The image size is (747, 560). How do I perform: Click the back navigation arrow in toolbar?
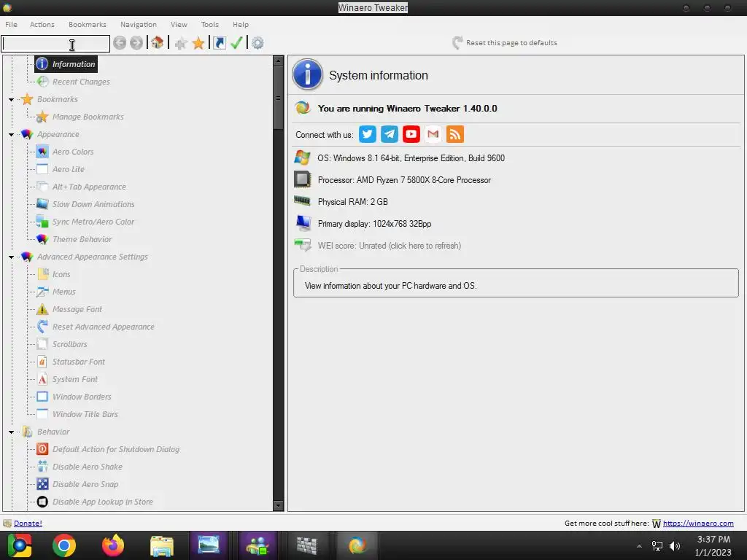click(120, 43)
